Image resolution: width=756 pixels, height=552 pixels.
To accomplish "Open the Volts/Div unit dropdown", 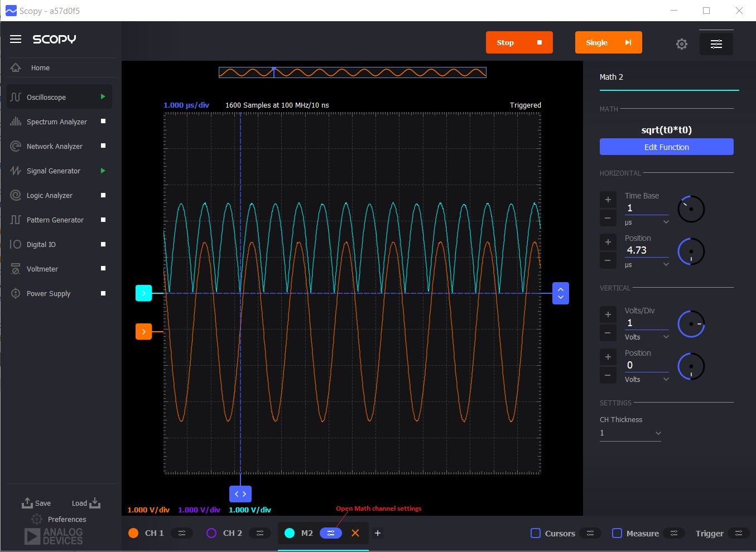I will (x=647, y=337).
